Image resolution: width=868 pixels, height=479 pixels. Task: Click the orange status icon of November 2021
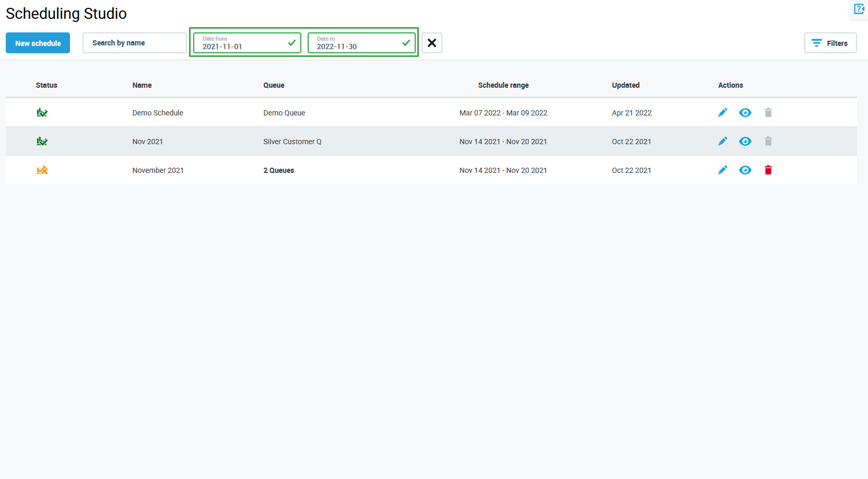click(x=42, y=170)
